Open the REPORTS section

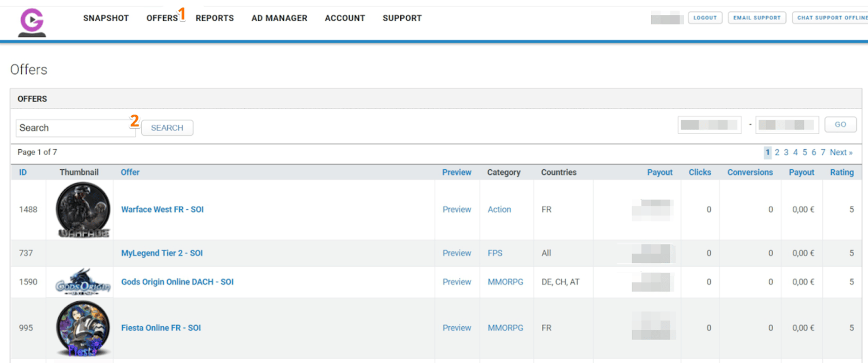(215, 18)
